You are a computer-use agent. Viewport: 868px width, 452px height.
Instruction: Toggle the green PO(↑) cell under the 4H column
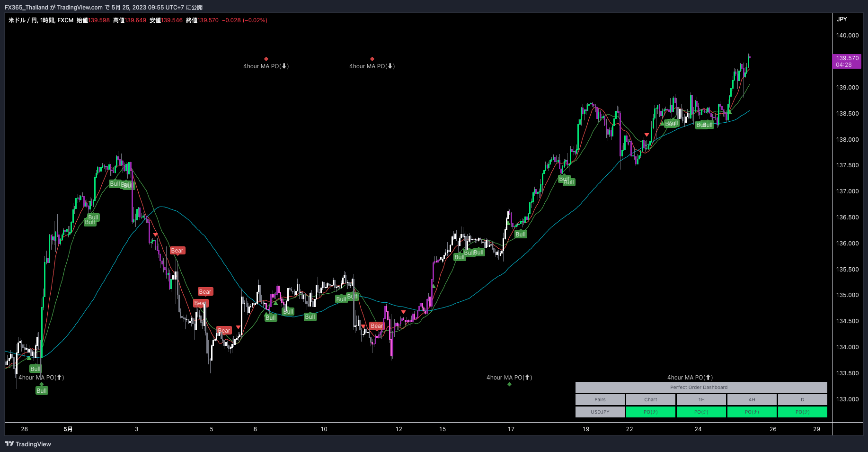pyautogui.click(x=752, y=412)
